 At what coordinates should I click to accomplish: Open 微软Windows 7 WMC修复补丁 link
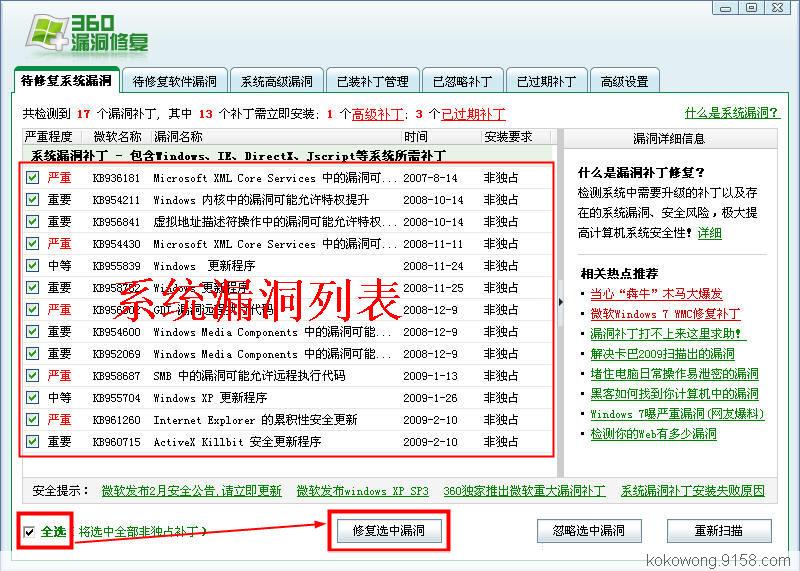[x=665, y=313]
